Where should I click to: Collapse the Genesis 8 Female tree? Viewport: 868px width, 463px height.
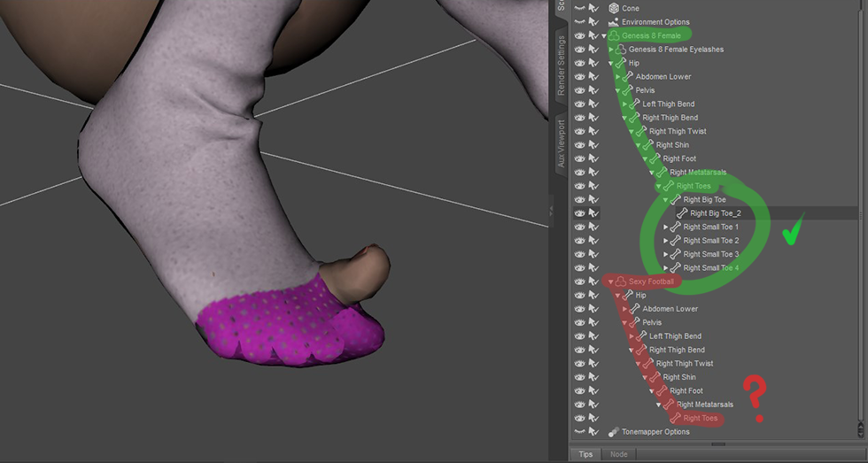(604, 36)
